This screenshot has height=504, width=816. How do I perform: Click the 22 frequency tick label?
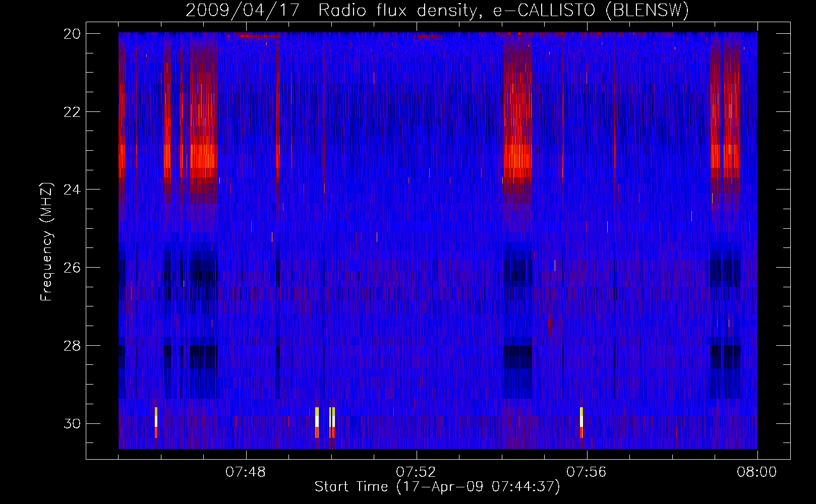click(x=72, y=112)
